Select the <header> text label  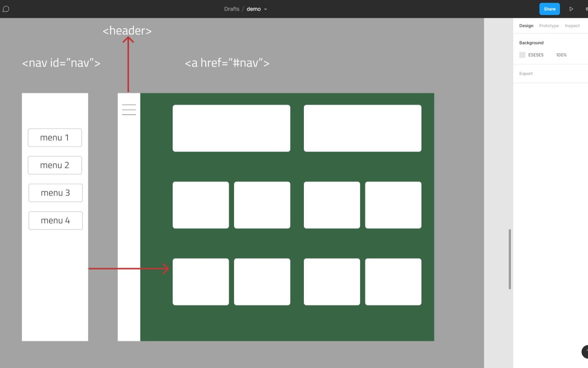point(127,30)
